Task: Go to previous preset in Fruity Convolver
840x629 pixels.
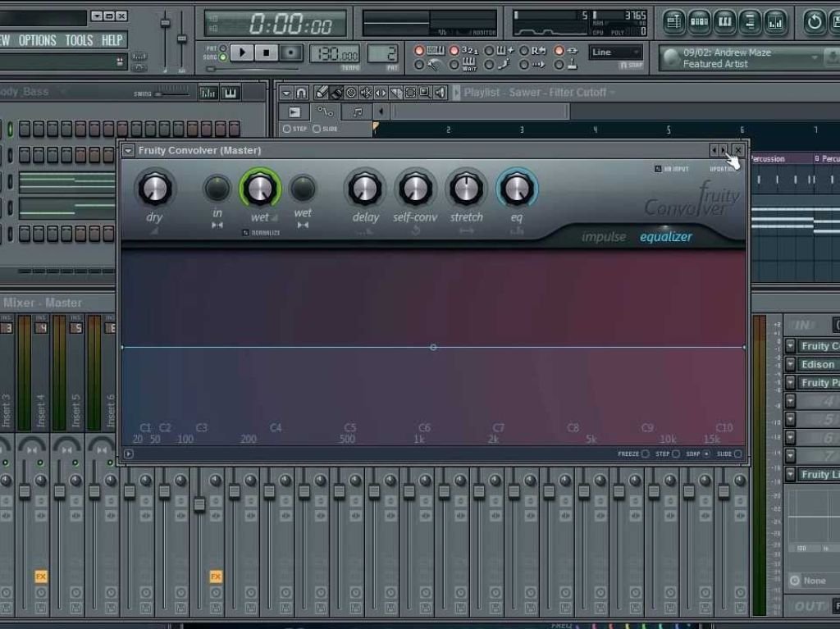Action: [x=714, y=151]
